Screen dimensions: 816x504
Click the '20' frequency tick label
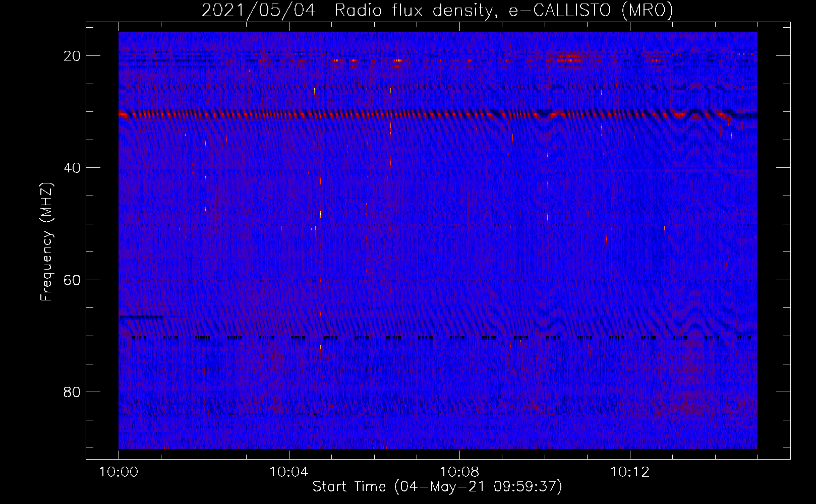tap(72, 56)
